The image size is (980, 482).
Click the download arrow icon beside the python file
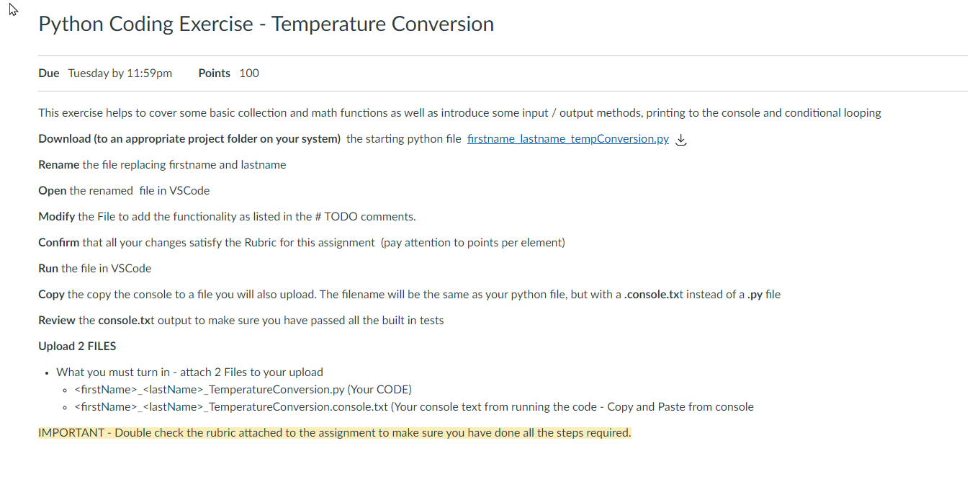[x=682, y=140]
